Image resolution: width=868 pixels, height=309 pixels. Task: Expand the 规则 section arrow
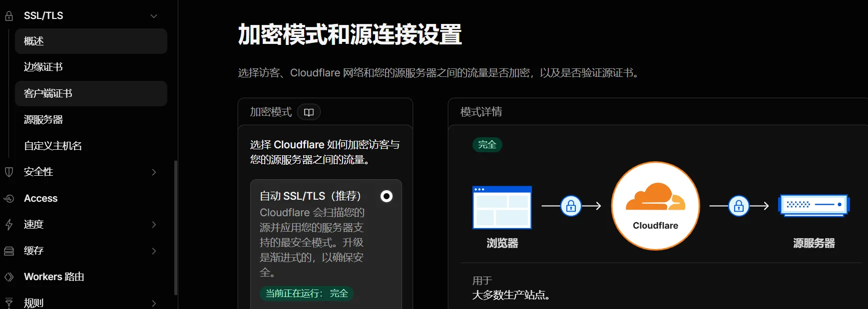[154, 303]
